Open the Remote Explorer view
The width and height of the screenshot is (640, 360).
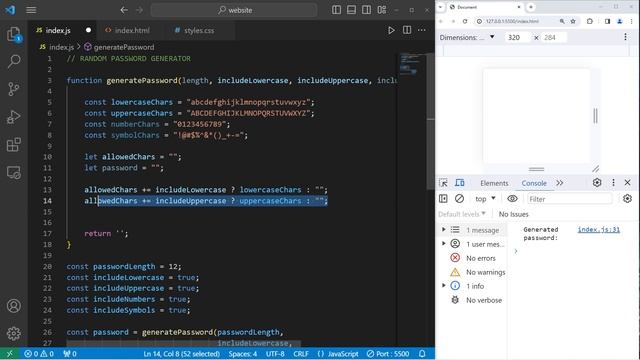[x=13, y=173]
